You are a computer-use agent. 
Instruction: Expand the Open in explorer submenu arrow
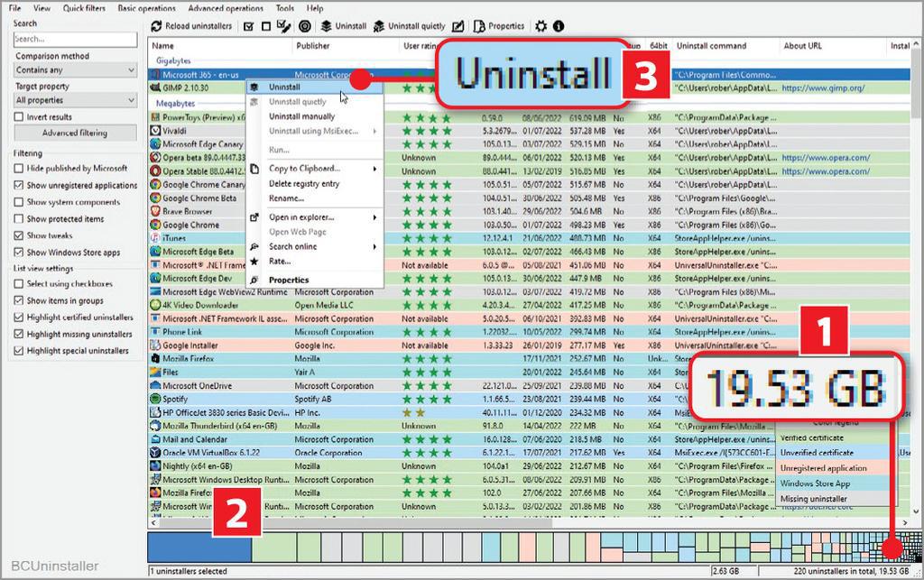(374, 218)
